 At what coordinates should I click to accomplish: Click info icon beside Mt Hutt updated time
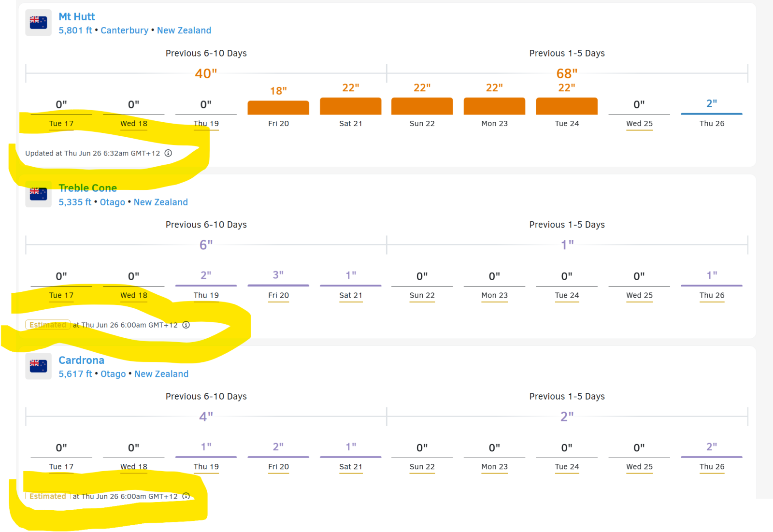coord(168,153)
